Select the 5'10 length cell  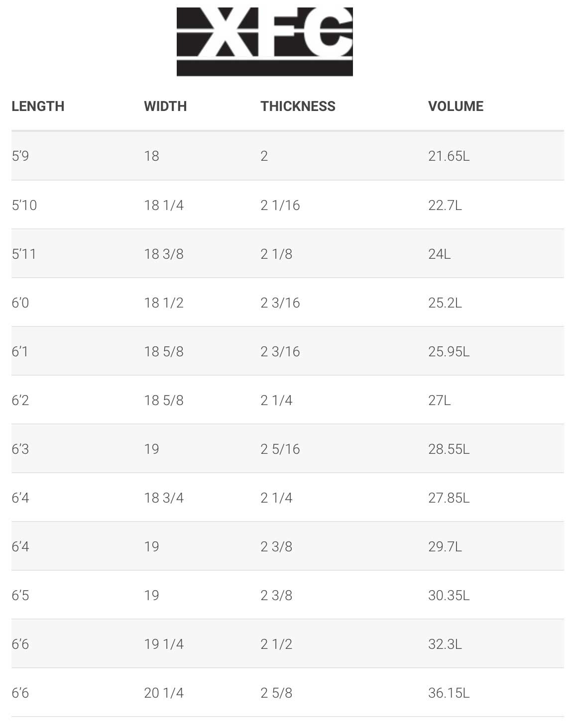pos(24,205)
